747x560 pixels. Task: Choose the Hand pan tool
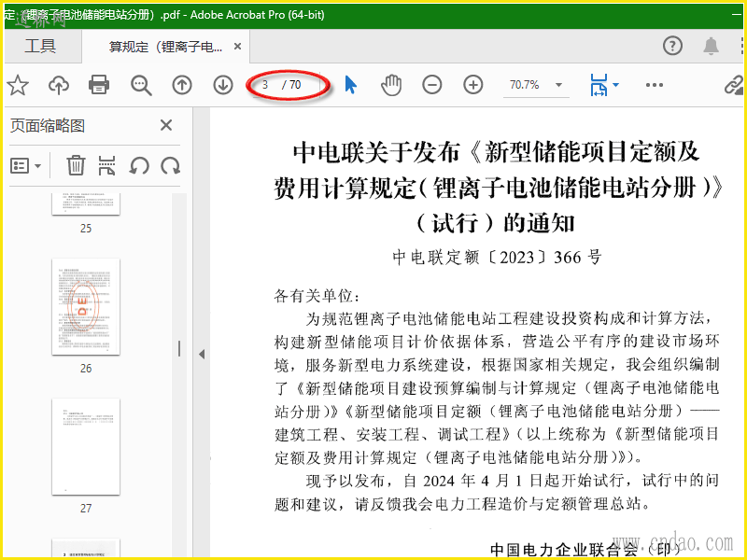pyautogui.click(x=391, y=85)
